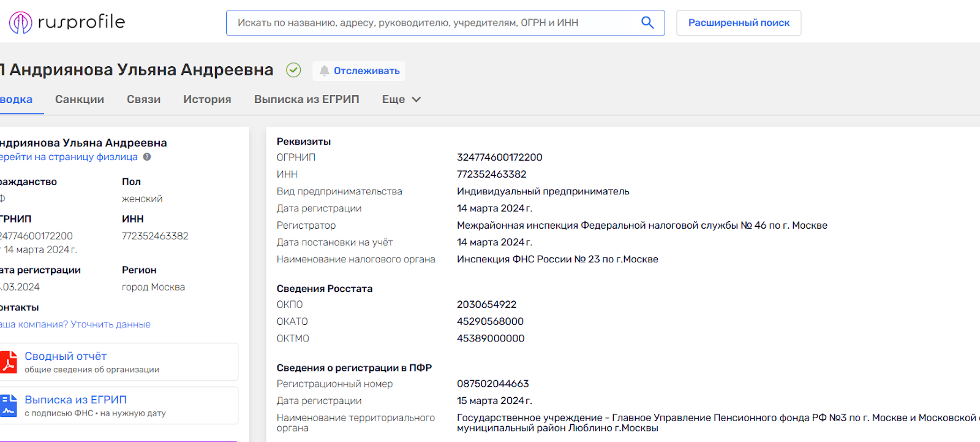This screenshot has width=980, height=442.
Task: Click the Сведения Росстата heading
Action: (325, 289)
